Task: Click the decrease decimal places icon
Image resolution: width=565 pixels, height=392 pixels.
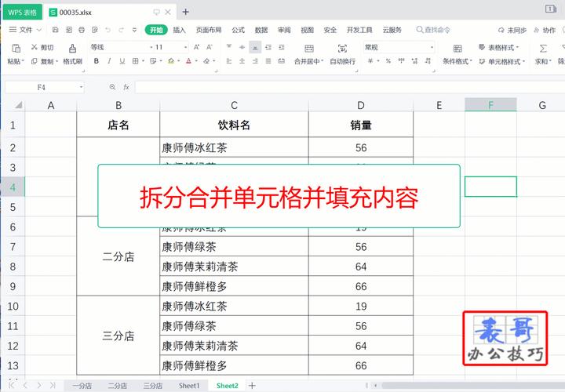Action: pyautogui.click(x=428, y=61)
